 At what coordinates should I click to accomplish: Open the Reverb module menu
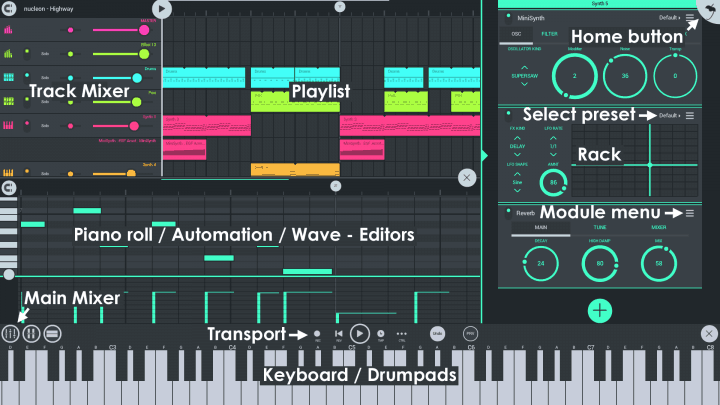pyautogui.click(x=690, y=213)
